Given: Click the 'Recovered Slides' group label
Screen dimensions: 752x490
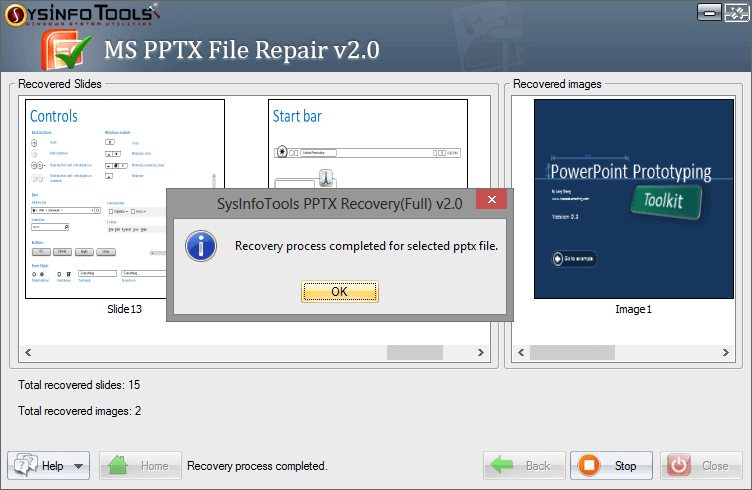Looking at the screenshot, I should point(60,84).
